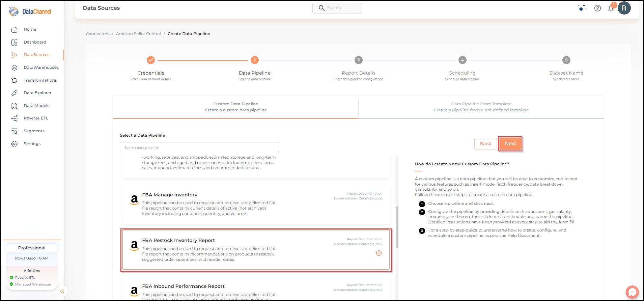Click the Next button
Viewport: 644px width, 301px height.
[510, 144]
